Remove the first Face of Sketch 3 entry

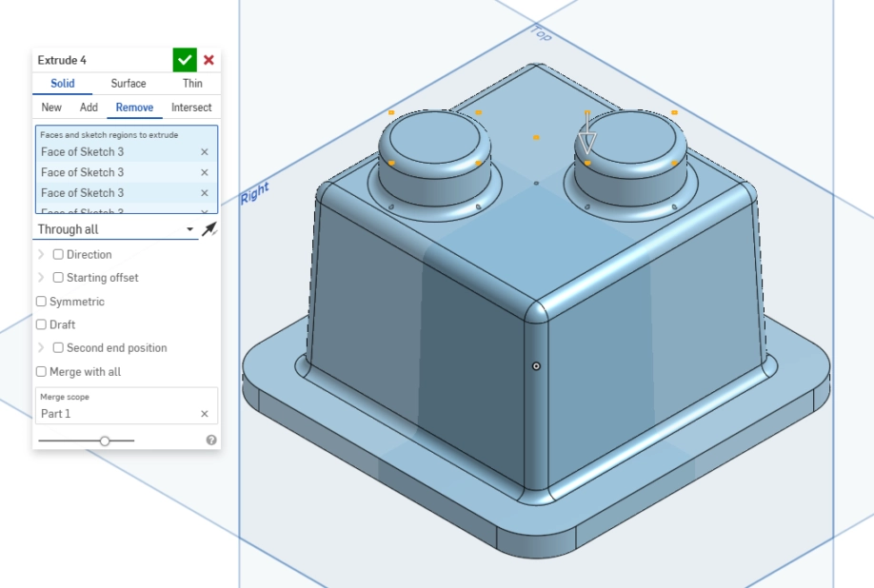(205, 152)
